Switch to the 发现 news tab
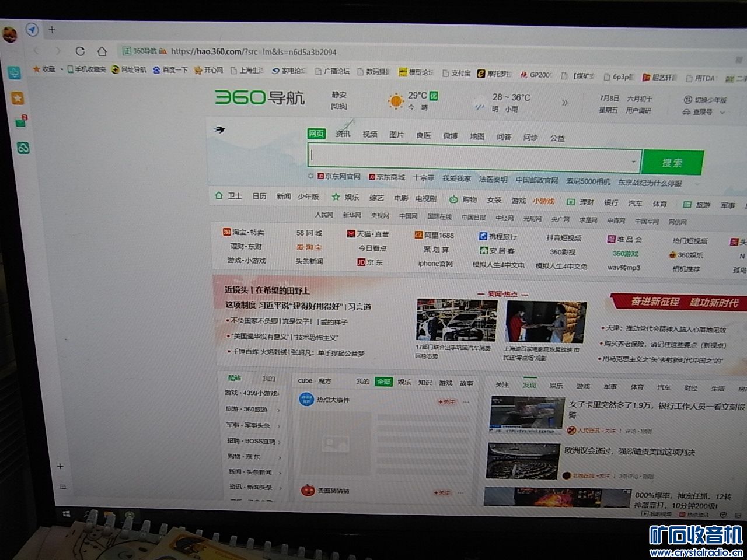 [529, 385]
